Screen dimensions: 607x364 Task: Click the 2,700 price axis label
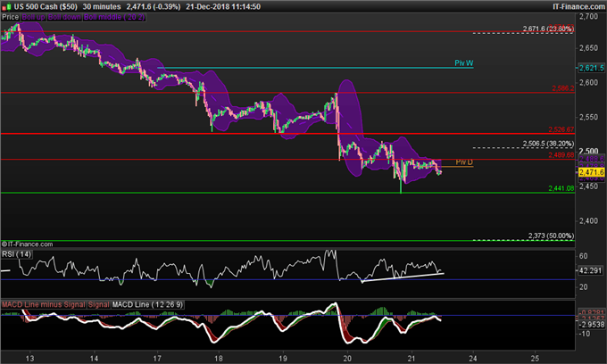[588, 16]
